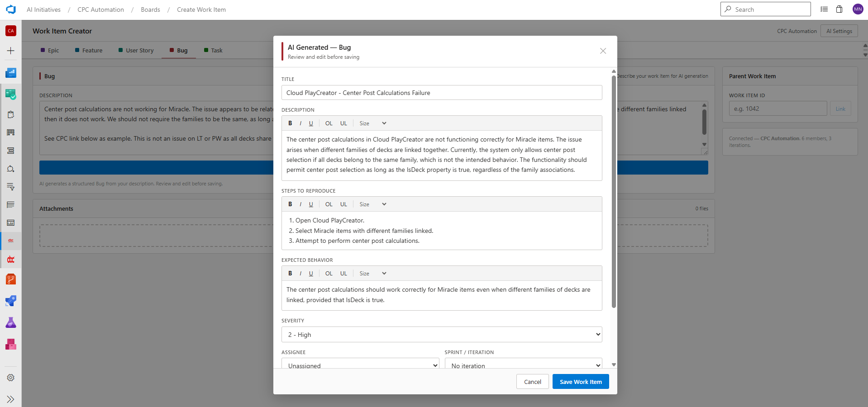Click the plus add-new icon in sidebar

coord(11,51)
